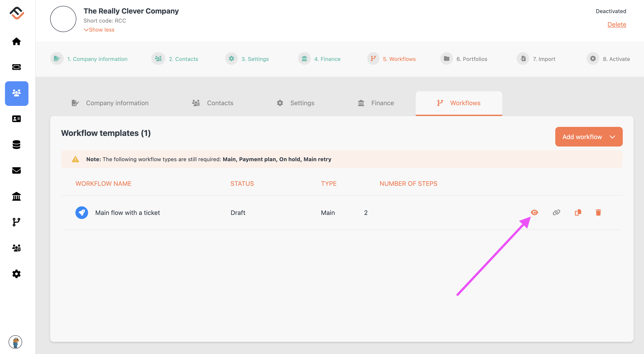Open the branch workflows icon in sidebar
644x354 pixels.
(x=16, y=222)
